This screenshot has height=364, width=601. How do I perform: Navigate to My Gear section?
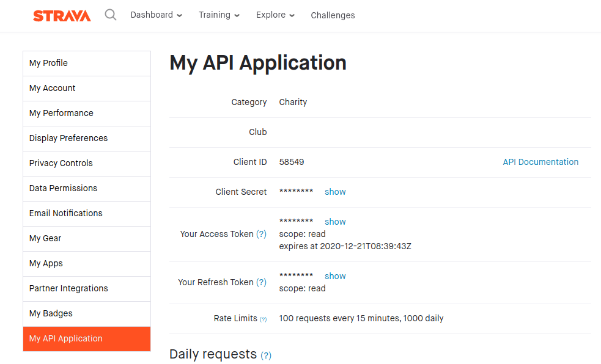coord(86,238)
